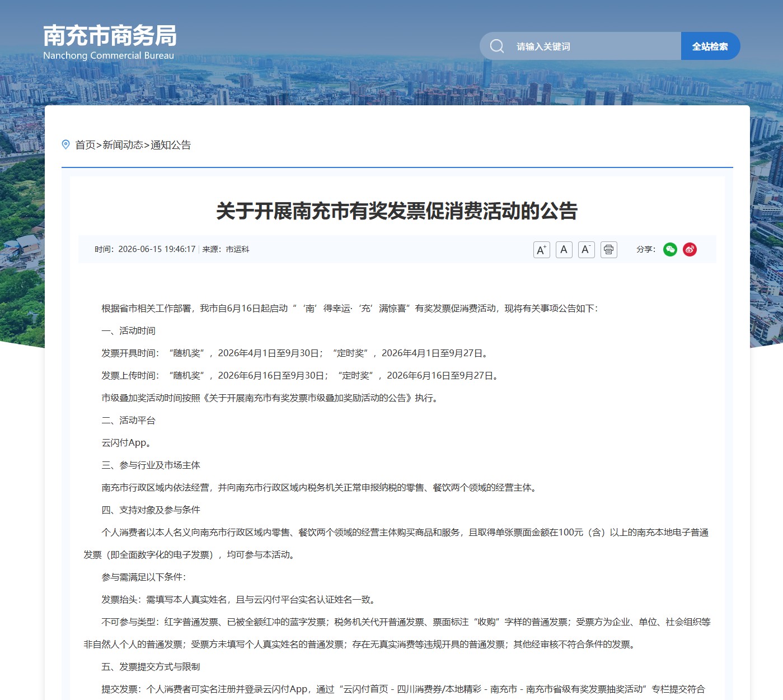783x700 pixels.
Task: Increase font size with A+ icon
Action: pos(542,250)
